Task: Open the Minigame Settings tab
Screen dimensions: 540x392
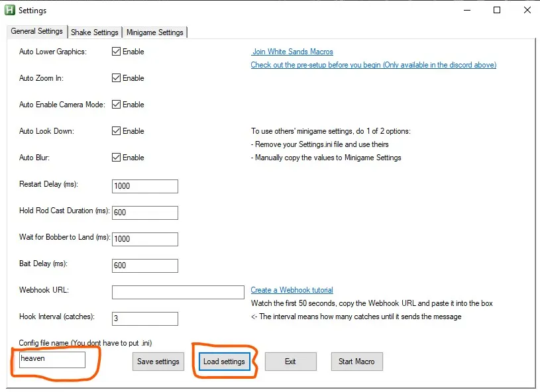Action: pyautogui.click(x=155, y=32)
